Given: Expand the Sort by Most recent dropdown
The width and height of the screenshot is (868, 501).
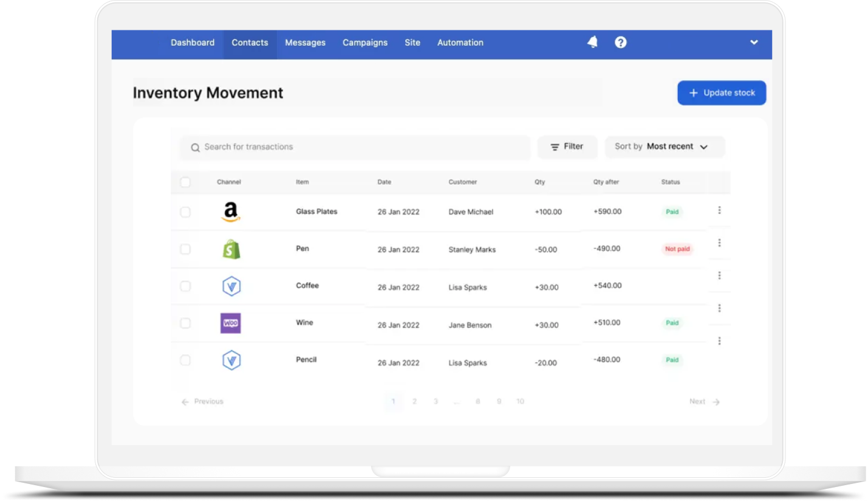Looking at the screenshot, I should (x=665, y=147).
